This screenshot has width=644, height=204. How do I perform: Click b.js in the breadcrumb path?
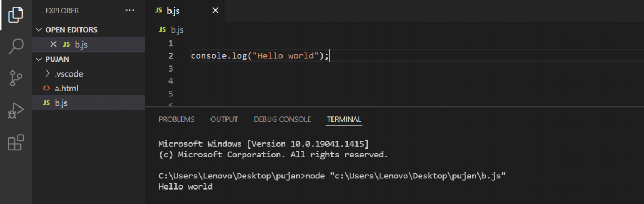[177, 30]
